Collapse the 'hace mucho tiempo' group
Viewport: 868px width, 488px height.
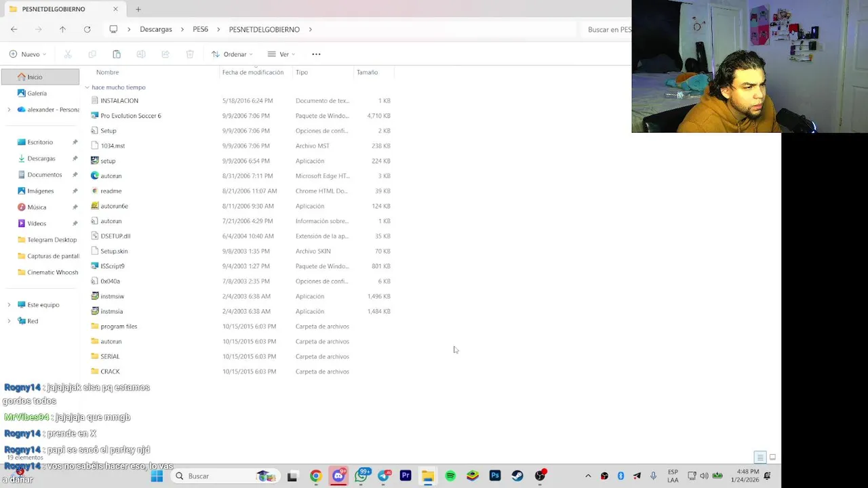pos(87,87)
